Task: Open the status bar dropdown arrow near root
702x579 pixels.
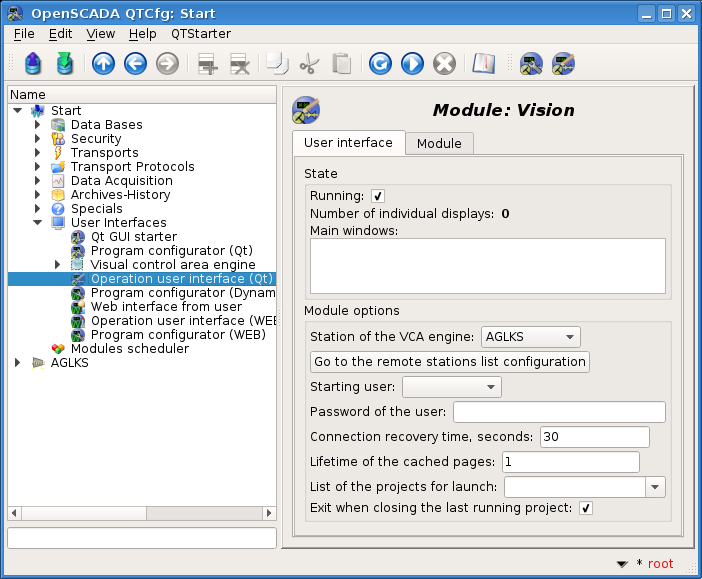Action: click(622, 564)
